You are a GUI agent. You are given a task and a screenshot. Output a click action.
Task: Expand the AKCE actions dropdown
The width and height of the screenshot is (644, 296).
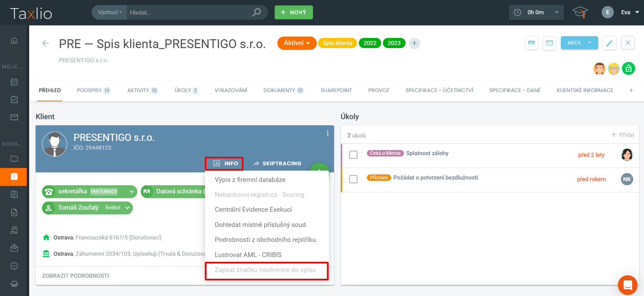point(579,43)
